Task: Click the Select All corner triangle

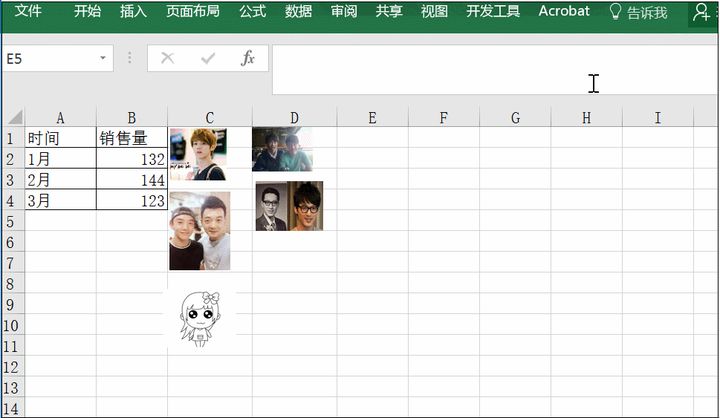Action: point(12,117)
